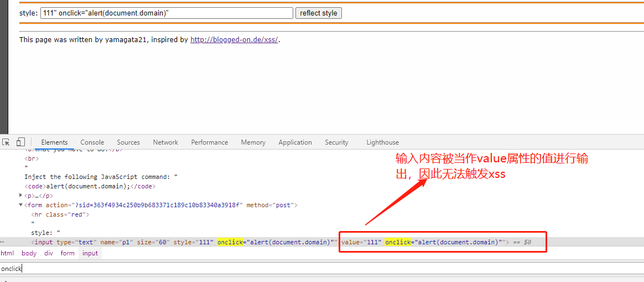Switch to the Network tab
Image resolution: width=644 pixels, height=282 pixels.
point(165,142)
